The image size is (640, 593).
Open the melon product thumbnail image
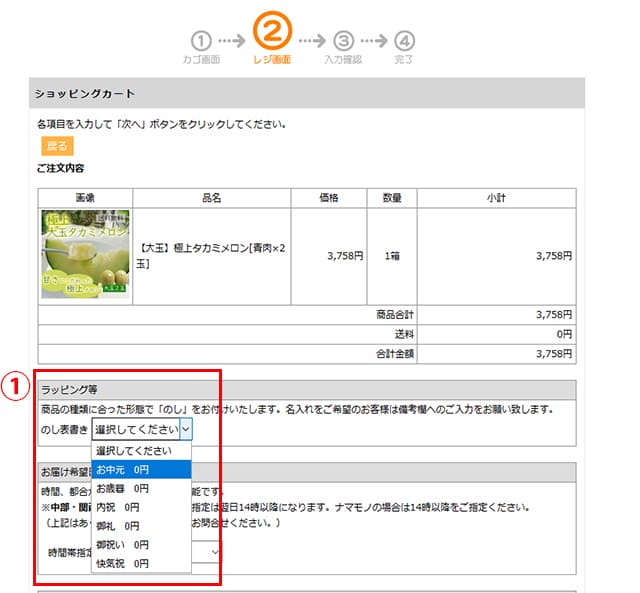click(x=85, y=254)
